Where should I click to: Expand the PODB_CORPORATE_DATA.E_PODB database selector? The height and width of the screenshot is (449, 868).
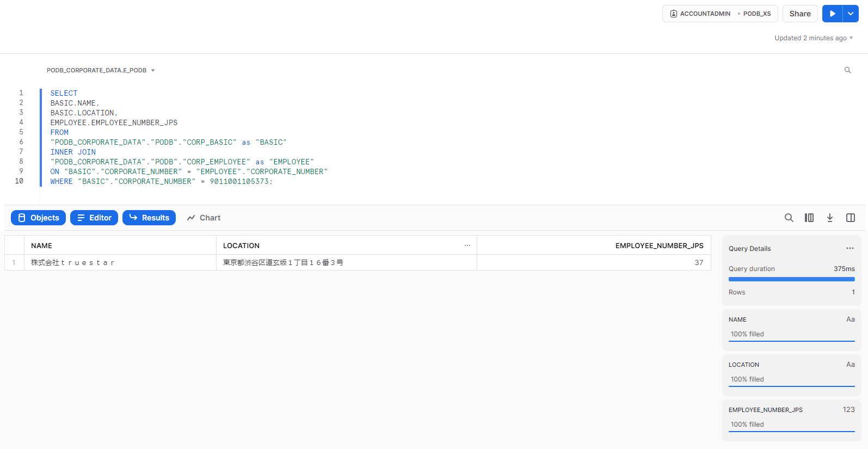click(101, 70)
